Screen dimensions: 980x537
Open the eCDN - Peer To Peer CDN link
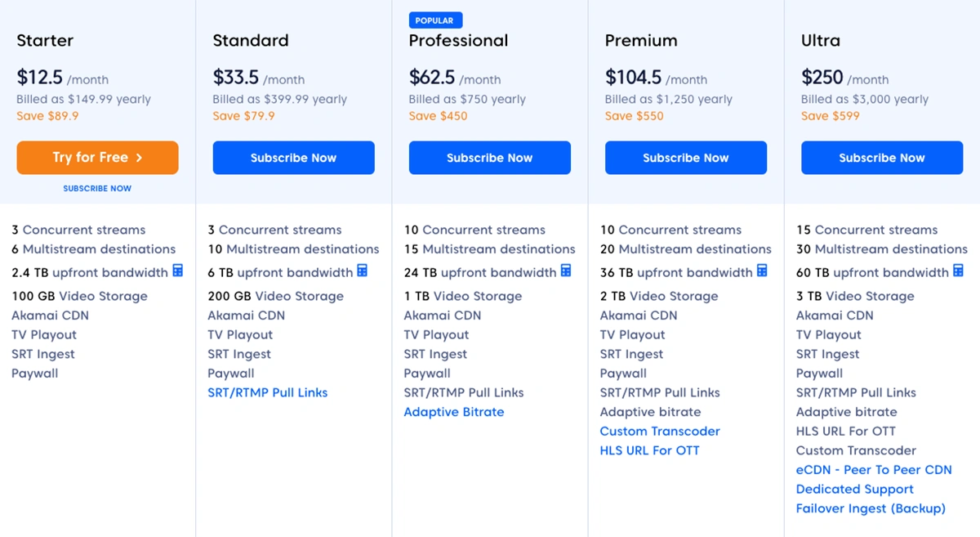click(x=874, y=470)
